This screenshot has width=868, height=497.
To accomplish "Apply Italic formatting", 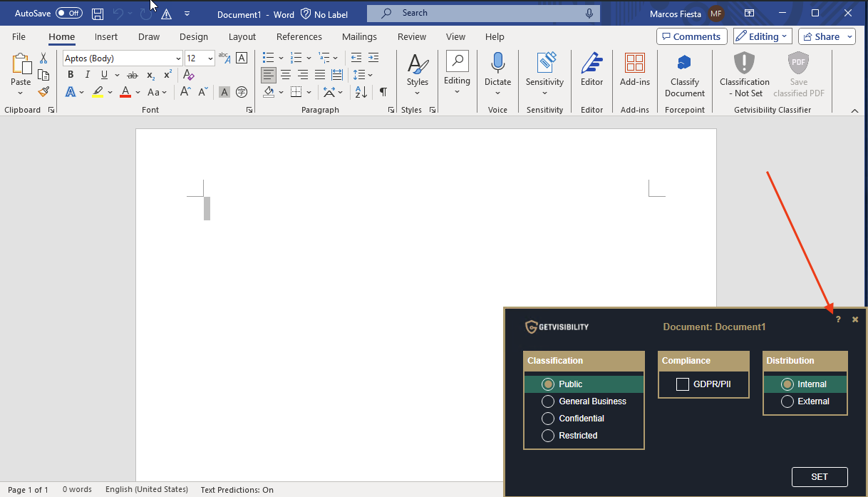I will (88, 75).
